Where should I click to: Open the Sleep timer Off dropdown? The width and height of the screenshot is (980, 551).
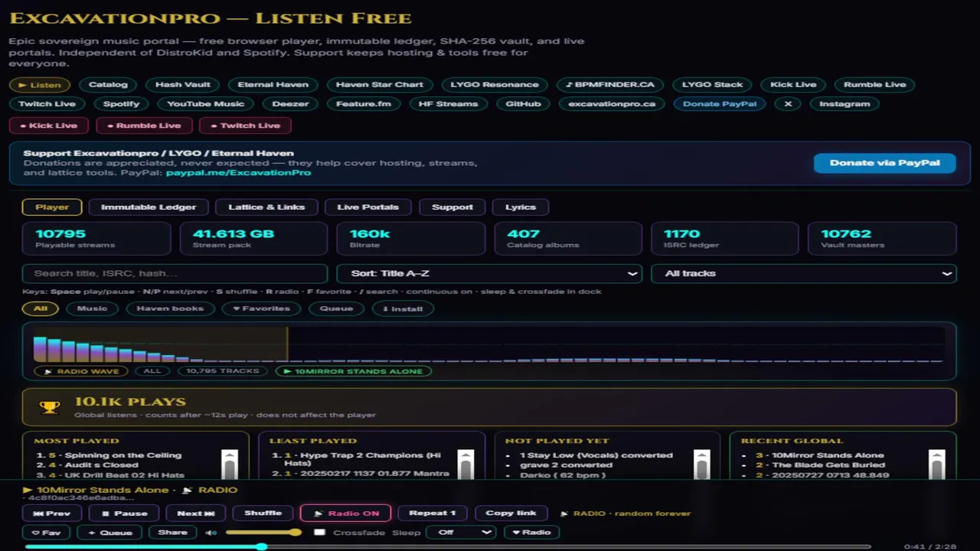pos(461,532)
